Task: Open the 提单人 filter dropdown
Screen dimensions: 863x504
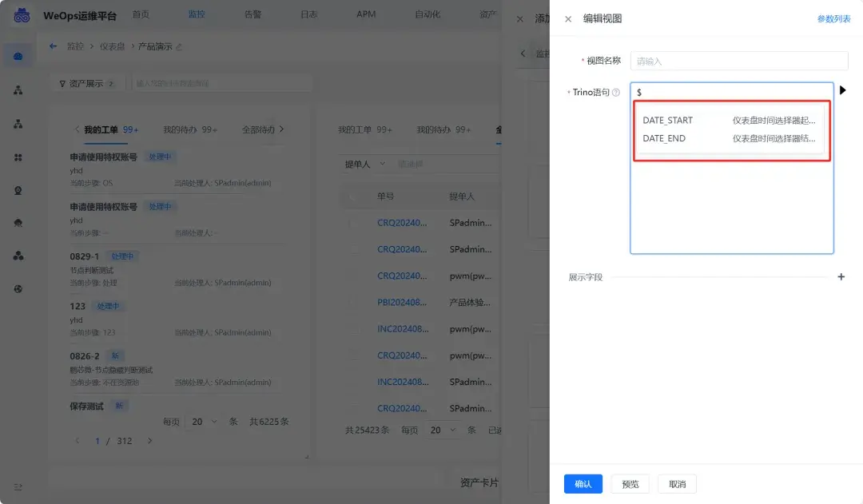Action: click(365, 164)
